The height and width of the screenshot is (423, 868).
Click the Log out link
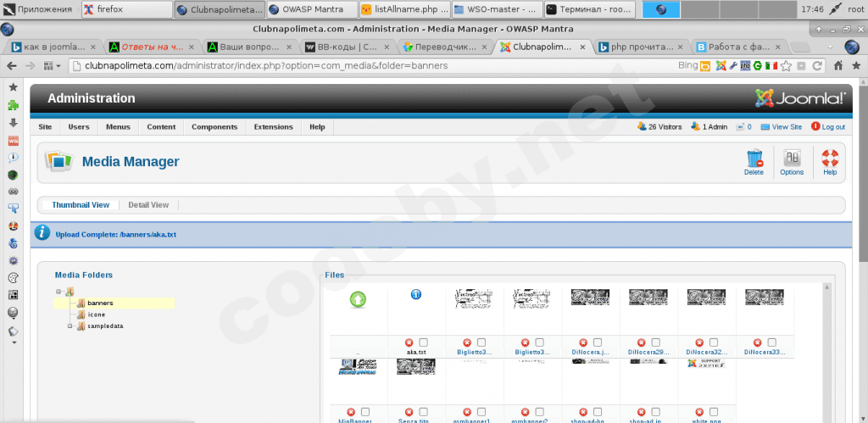(828, 127)
